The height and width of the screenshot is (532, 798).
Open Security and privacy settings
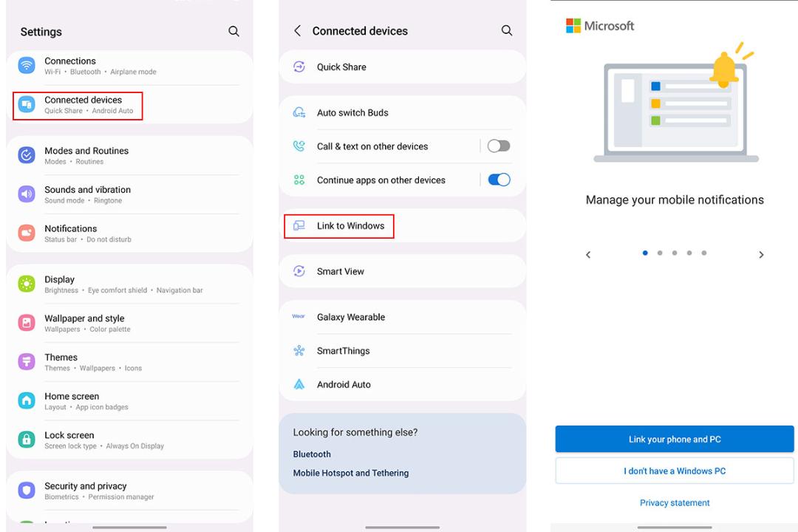point(129,491)
